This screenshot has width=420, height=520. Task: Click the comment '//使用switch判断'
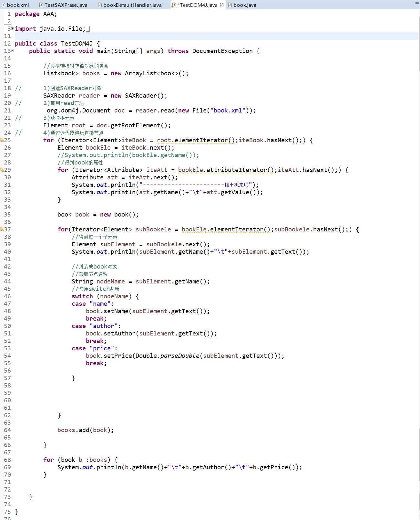click(96, 289)
